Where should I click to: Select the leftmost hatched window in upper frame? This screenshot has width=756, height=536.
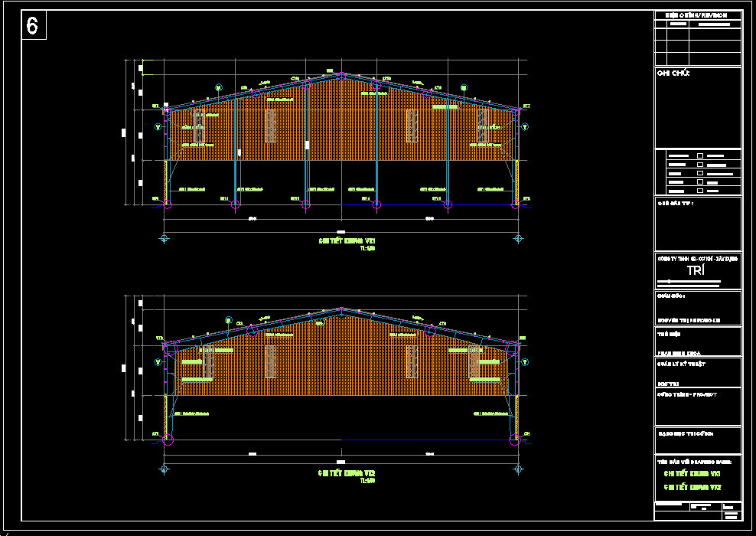tap(199, 126)
